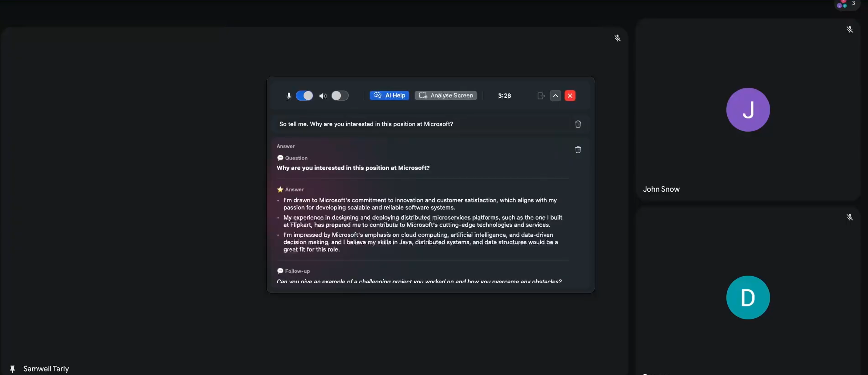The width and height of the screenshot is (868, 375).
Task: Toggle the microphone listening switch
Action: (304, 95)
